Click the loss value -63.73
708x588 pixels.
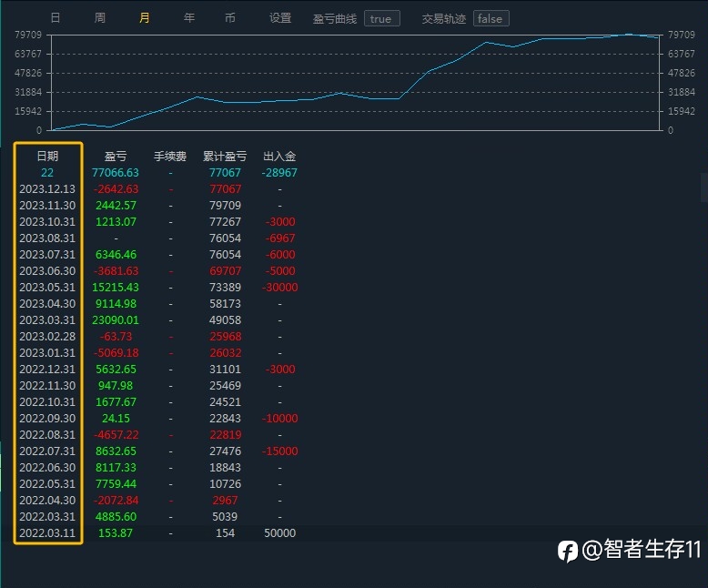[116, 337]
